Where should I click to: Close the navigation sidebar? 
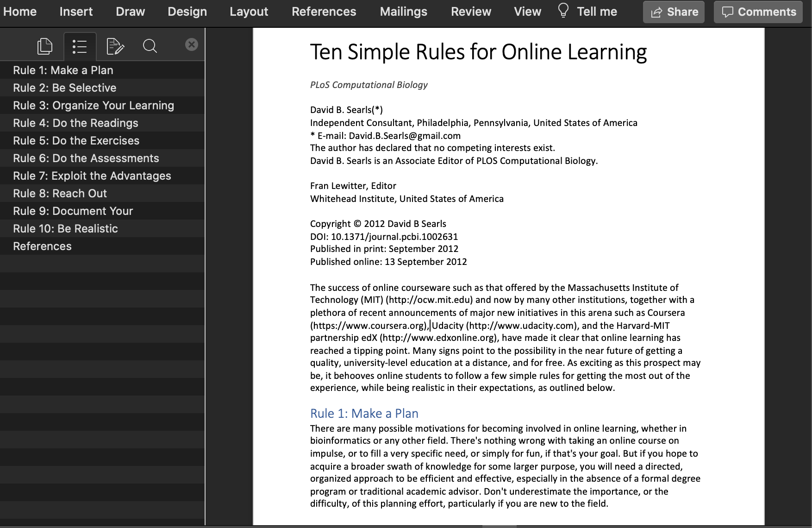coord(191,44)
